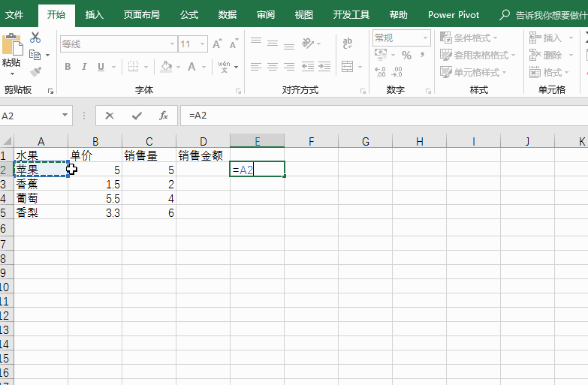This screenshot has height=385, width=588.
Task: Click the text Orientation icon
Action: [x=308, y=43]
